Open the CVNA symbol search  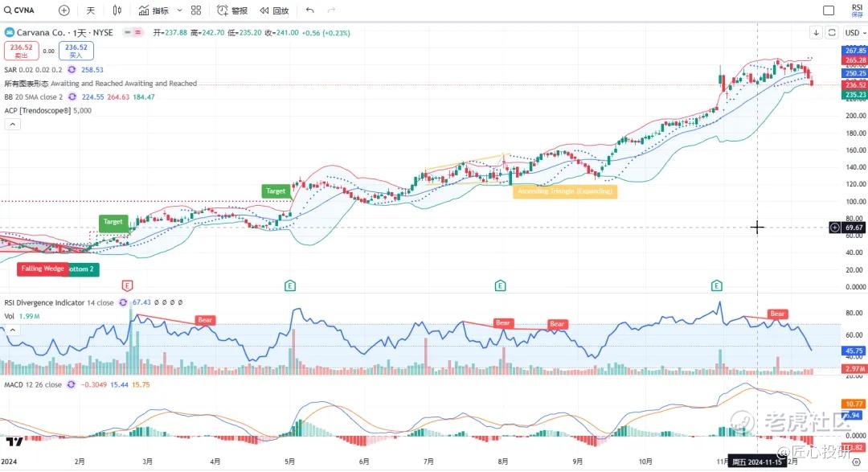click(19, 10)
